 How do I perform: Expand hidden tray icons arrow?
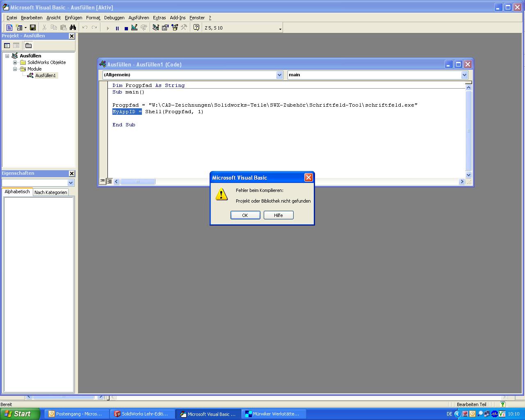pyautogui.click(x=457, y=414)
